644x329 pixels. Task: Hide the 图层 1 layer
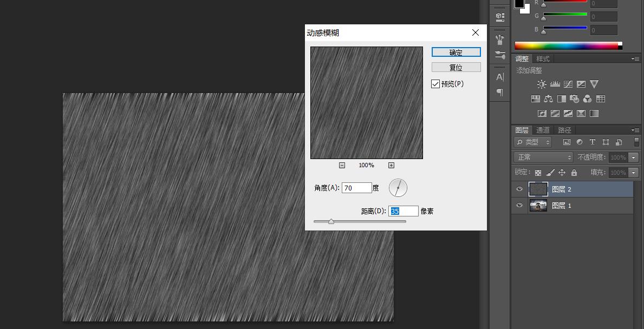(x=519, y=205)
